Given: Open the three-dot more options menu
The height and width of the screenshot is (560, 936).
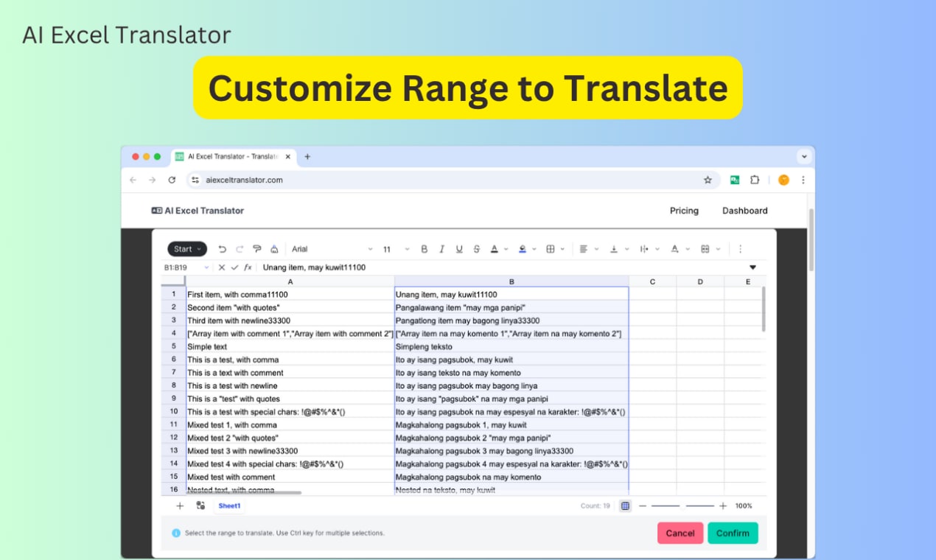Looking at the screenshot, I should pos(741,249).
